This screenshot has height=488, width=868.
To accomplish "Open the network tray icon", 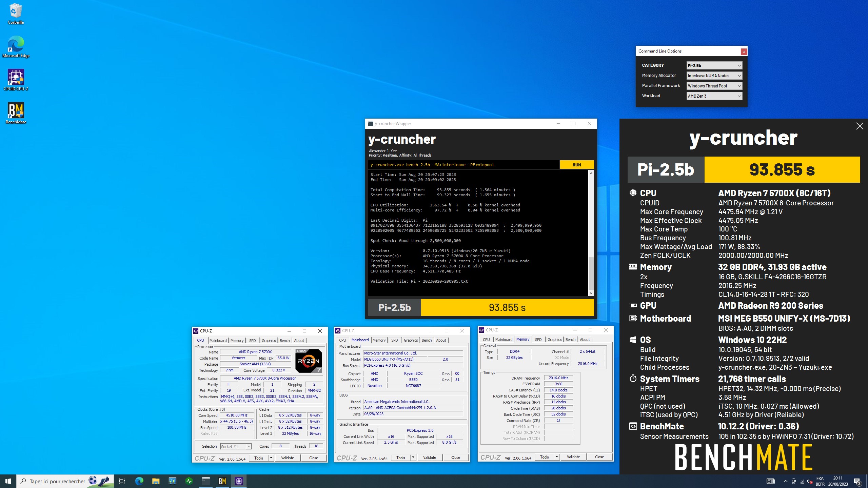I will [x=802, y=481].
